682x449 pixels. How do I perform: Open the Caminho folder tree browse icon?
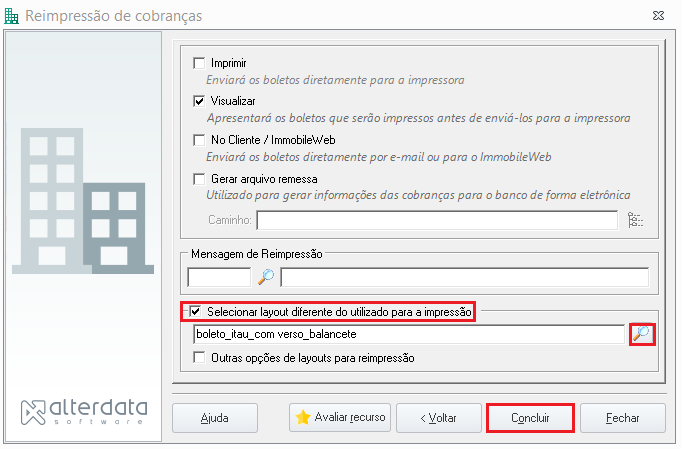pos(635,220)
